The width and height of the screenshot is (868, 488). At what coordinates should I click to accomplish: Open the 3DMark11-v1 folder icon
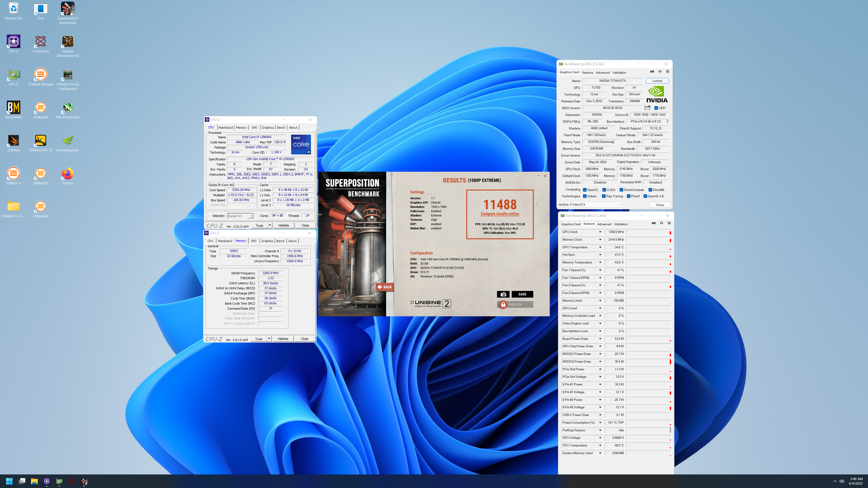pos(14,209)
